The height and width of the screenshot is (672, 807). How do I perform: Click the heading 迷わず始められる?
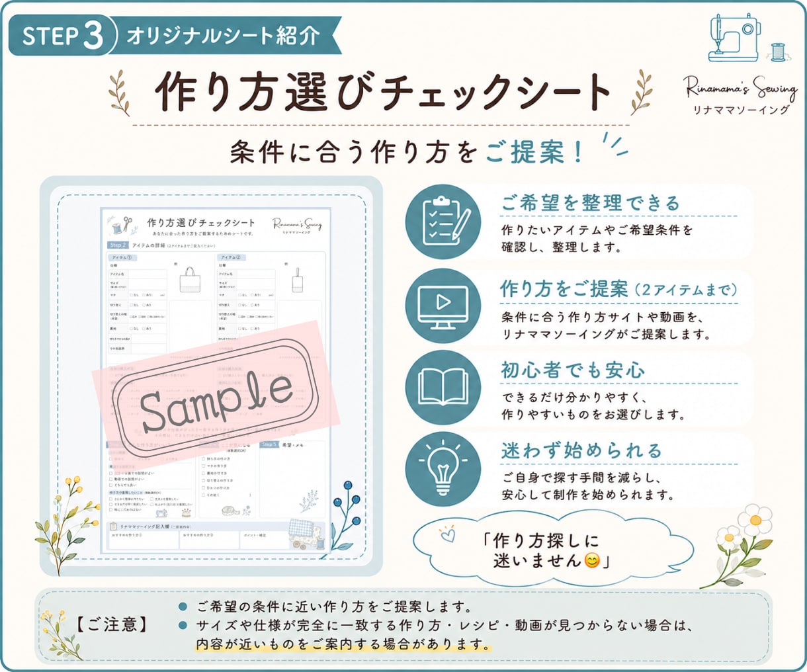tap(581, 451)
